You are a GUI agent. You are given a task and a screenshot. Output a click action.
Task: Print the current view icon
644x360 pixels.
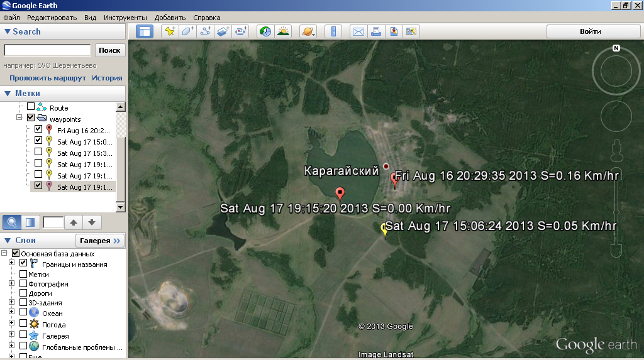point(376,31)
